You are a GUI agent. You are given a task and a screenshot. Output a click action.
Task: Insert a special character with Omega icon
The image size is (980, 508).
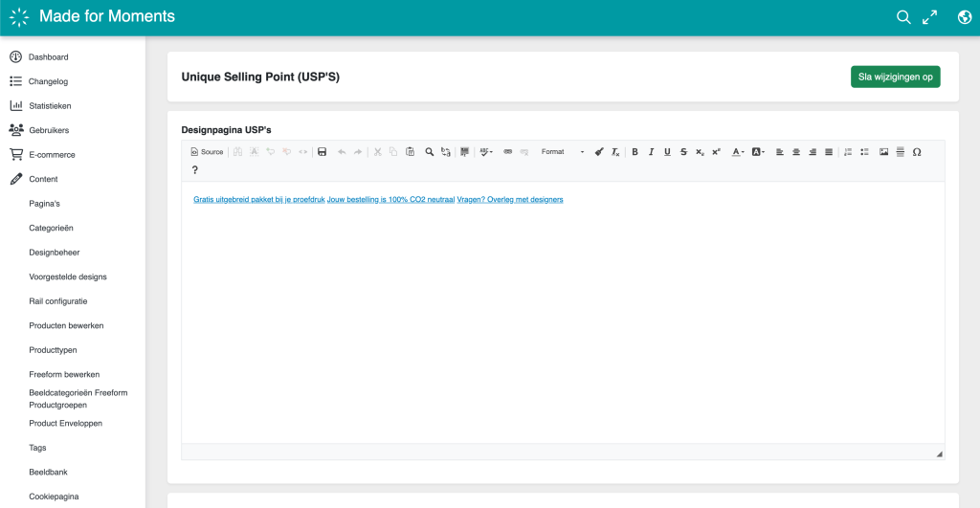pyautogui.click(x=917, y=152)
